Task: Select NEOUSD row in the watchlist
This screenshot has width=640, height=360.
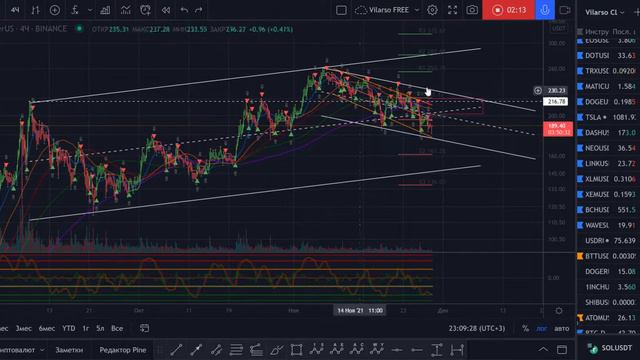Action: click(608, 148)
